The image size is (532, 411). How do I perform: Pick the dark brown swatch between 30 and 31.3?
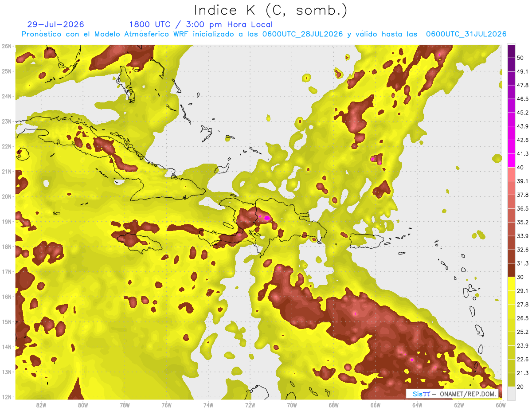tap(511, 270)
